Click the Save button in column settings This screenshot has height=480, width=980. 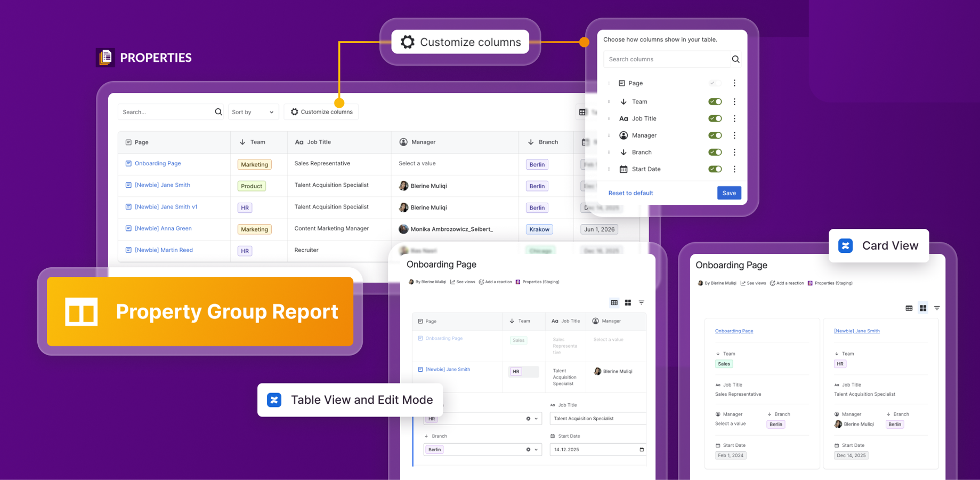(x=729, y=193)
